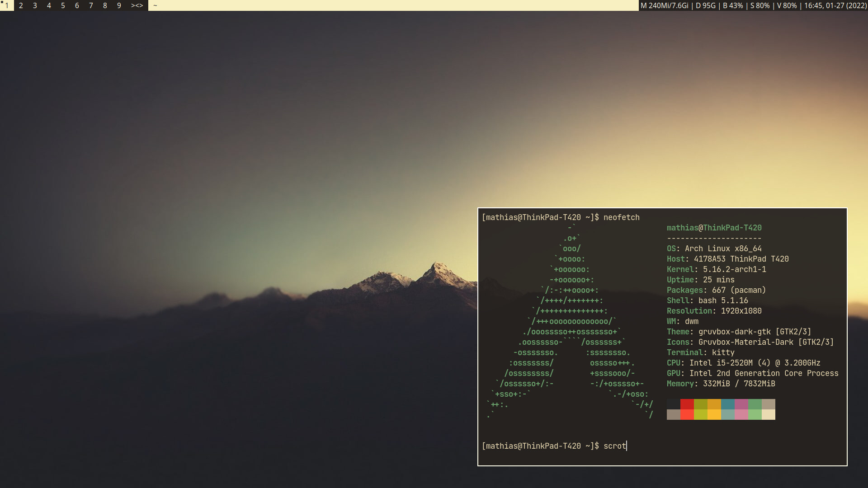Click the cream swatch in bottom palette row

769,414
